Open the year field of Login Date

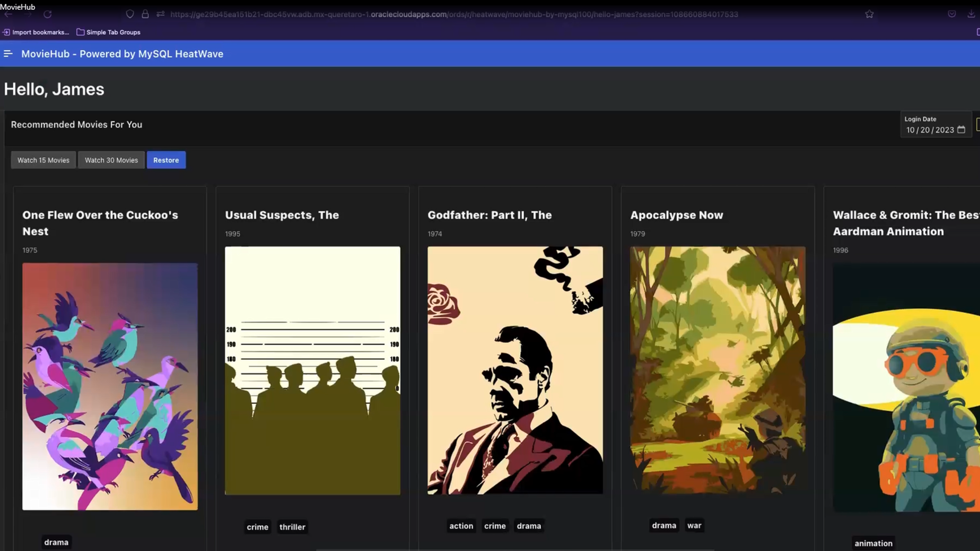[x=944, y=130]
